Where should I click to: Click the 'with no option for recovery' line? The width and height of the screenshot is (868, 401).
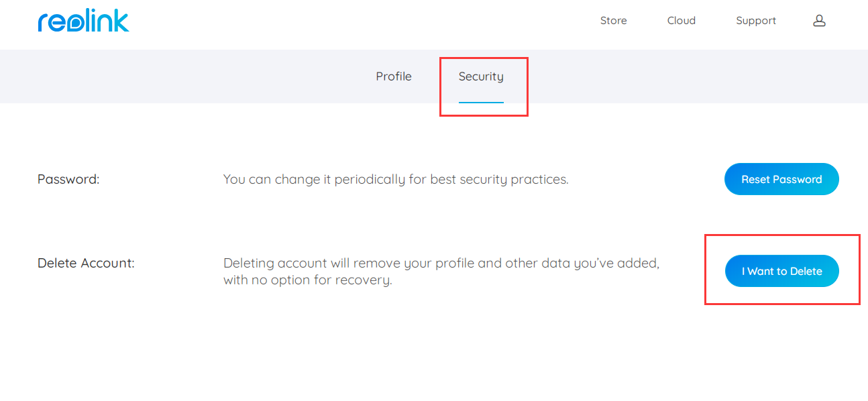coord(307,280)
